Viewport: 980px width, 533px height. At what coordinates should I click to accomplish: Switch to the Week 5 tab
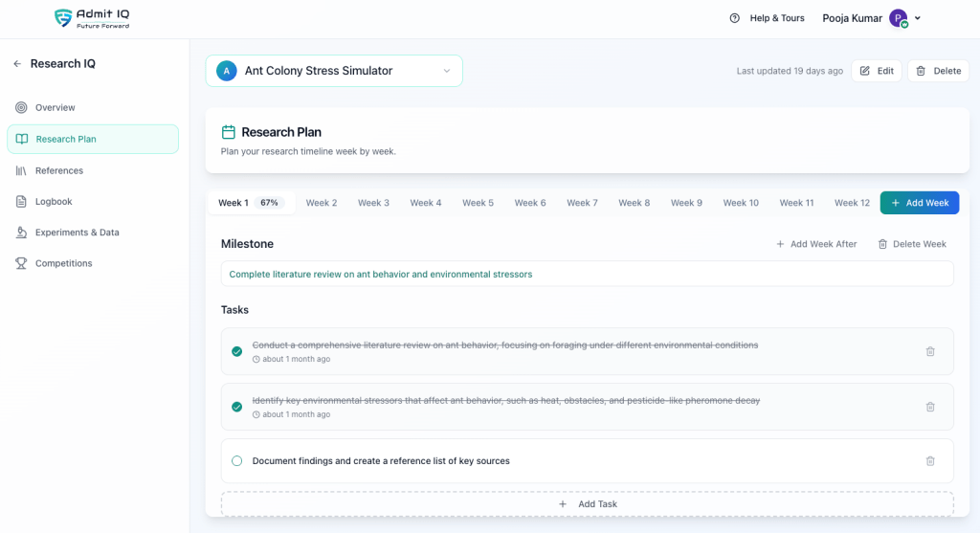(478, 203)
